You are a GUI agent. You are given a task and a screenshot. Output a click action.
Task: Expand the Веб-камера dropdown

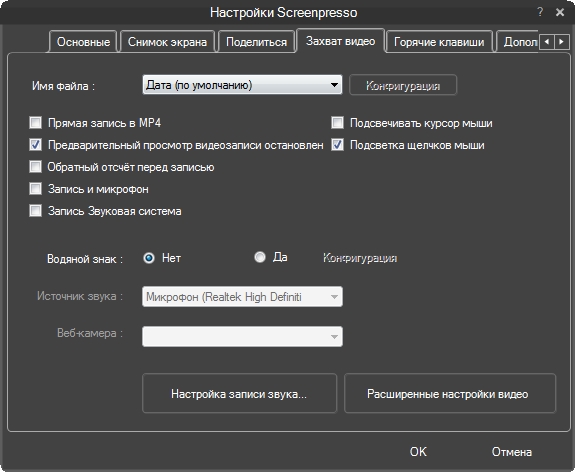242,336
